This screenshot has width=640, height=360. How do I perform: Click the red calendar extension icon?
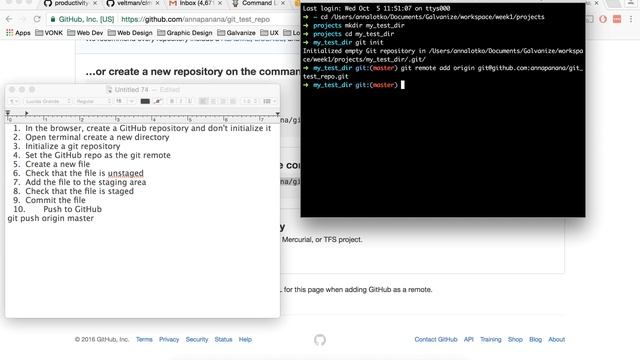tap(617, 19)
